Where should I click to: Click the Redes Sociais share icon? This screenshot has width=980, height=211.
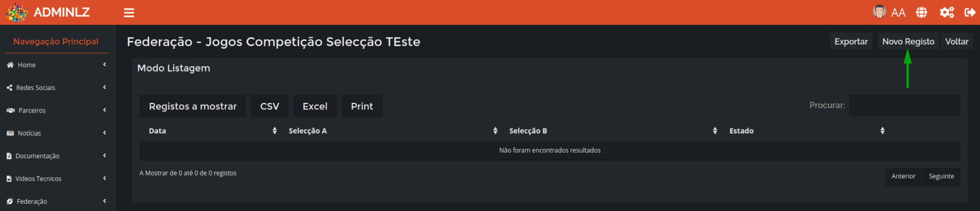coord(9,87)
